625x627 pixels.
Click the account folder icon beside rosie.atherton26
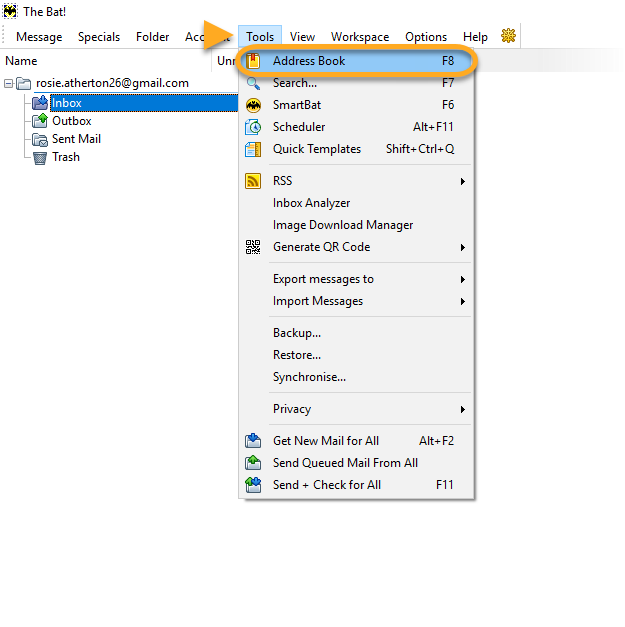pos(24,84)
